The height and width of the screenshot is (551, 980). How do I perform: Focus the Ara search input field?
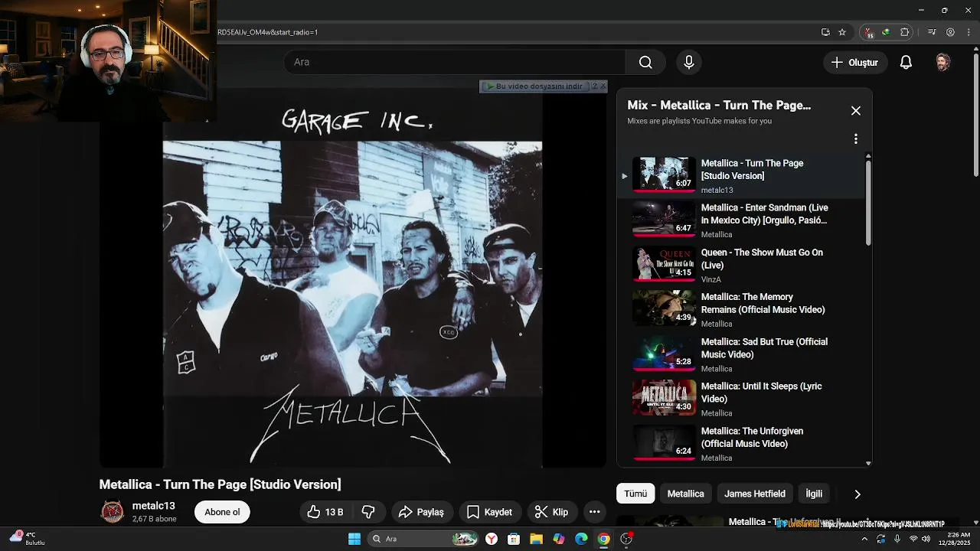click(x=455, y=62)
